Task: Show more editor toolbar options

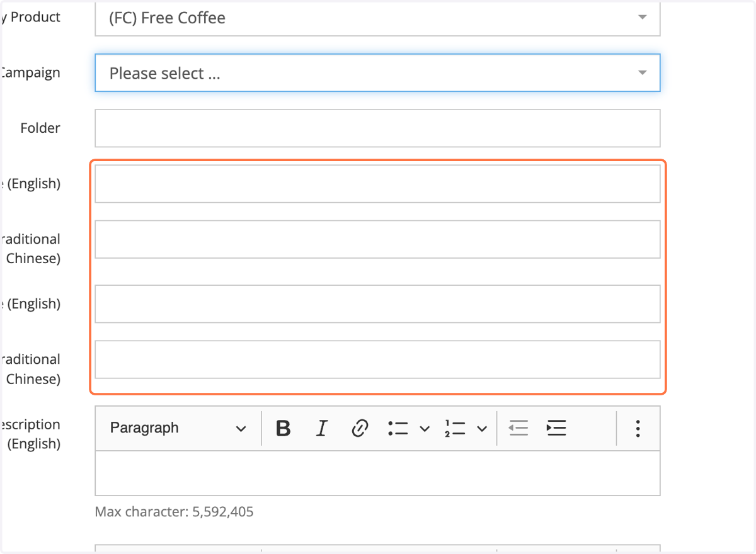Action: [638, 429]
